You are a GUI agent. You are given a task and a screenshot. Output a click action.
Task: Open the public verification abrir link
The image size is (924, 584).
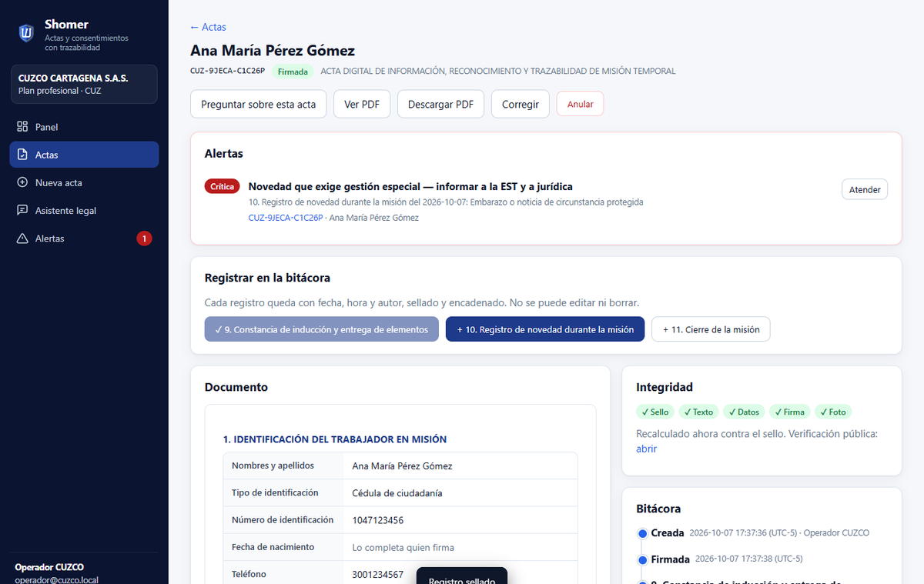coord(647,449)
